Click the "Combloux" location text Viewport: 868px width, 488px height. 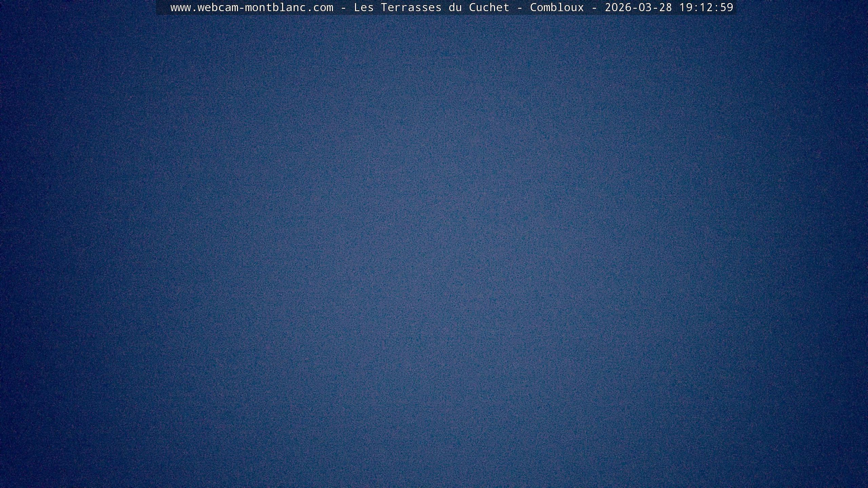coord(557,7)
